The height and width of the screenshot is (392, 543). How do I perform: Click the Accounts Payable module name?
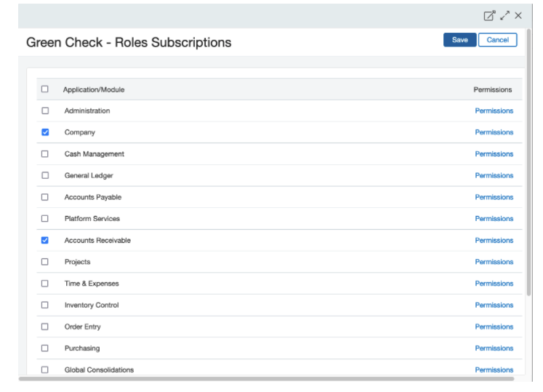coord(93,197)
